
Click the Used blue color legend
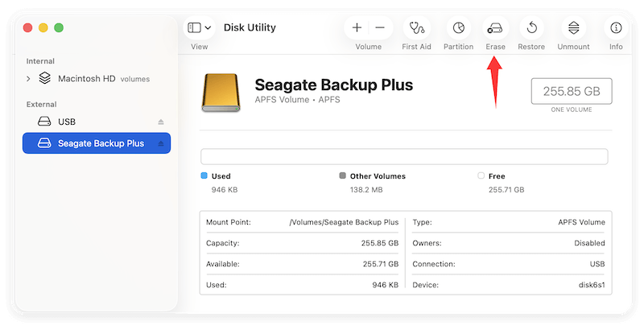point(204,175)
